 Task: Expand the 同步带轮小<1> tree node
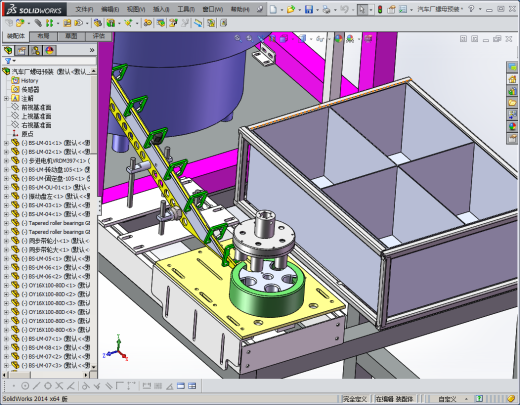(6, 241)
